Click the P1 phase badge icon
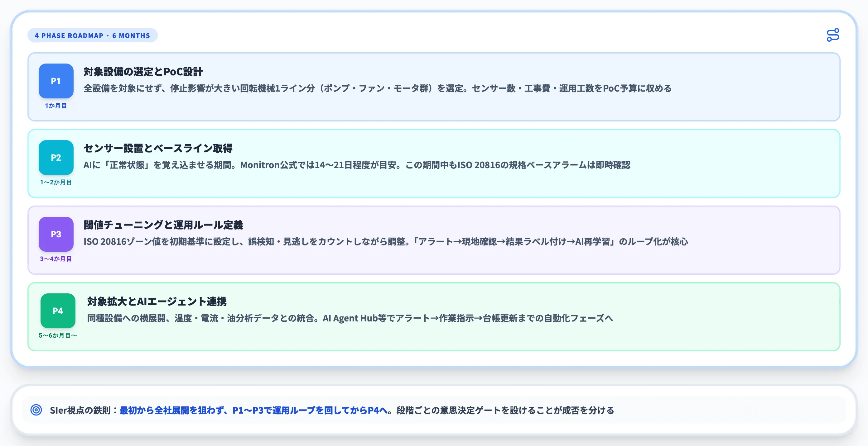868x446 pixels. (x=56, y=81)
